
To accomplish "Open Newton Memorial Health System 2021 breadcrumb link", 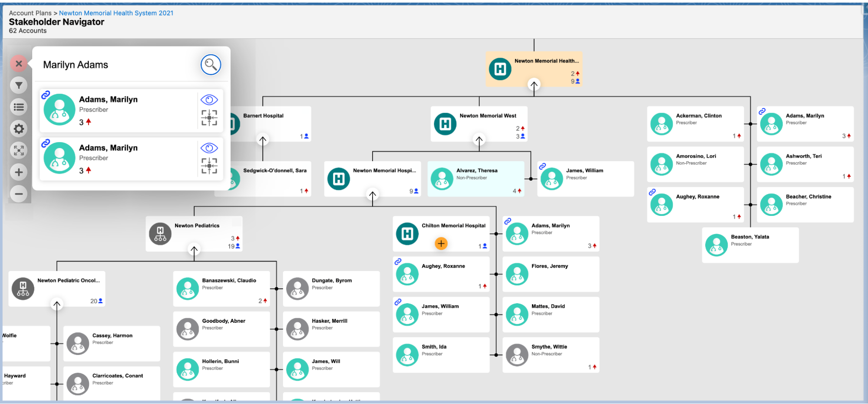I will tap(116, 13).
